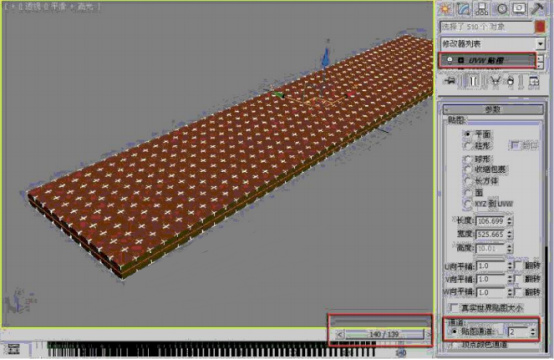Click the 长度 value field
The width and height of the screenshot is (554, 360).
coord(490,221)
